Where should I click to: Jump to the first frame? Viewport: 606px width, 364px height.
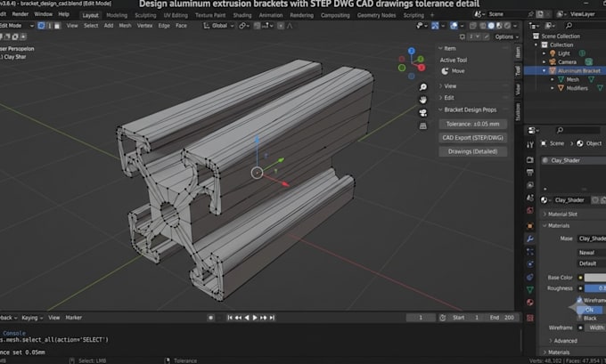click(230, 318)
